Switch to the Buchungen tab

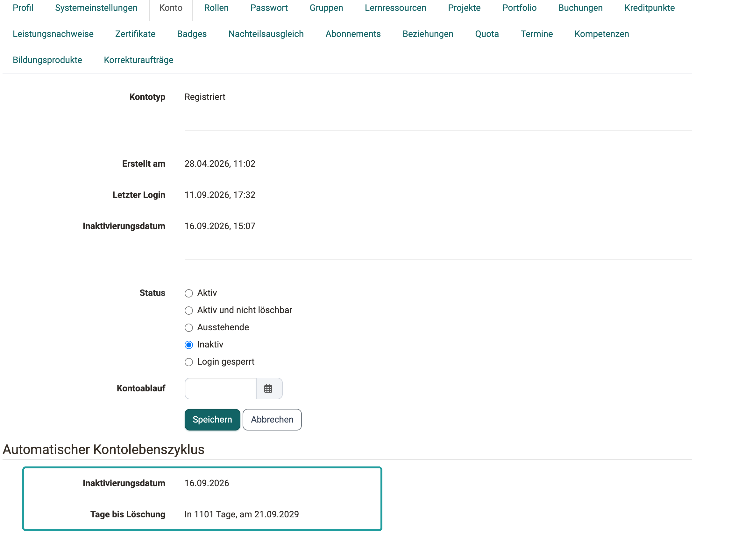(581, 8)
